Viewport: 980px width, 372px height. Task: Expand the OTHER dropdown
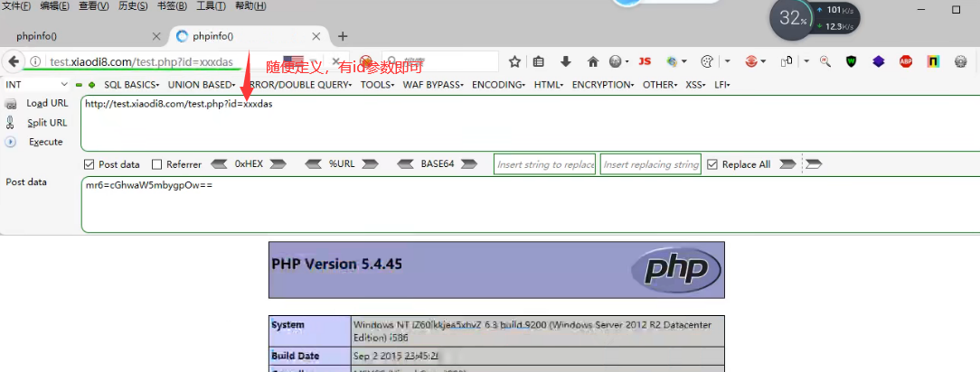660,84
